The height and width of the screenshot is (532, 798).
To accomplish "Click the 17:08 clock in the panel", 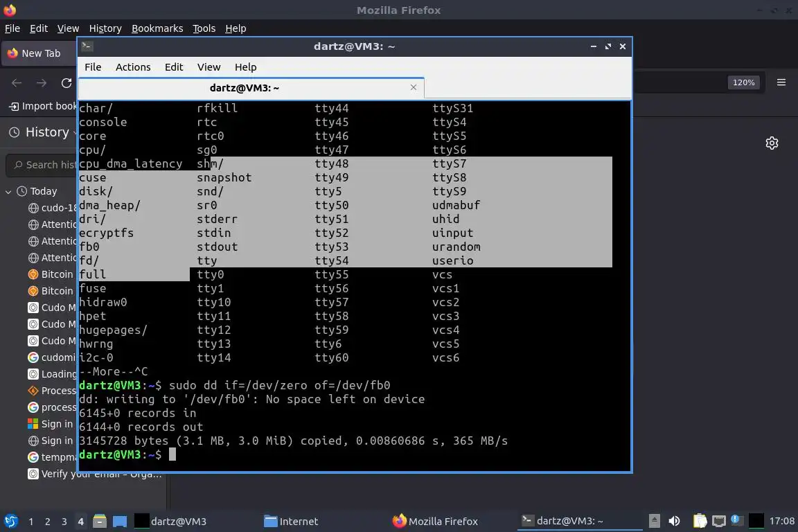I will [781, 521].
